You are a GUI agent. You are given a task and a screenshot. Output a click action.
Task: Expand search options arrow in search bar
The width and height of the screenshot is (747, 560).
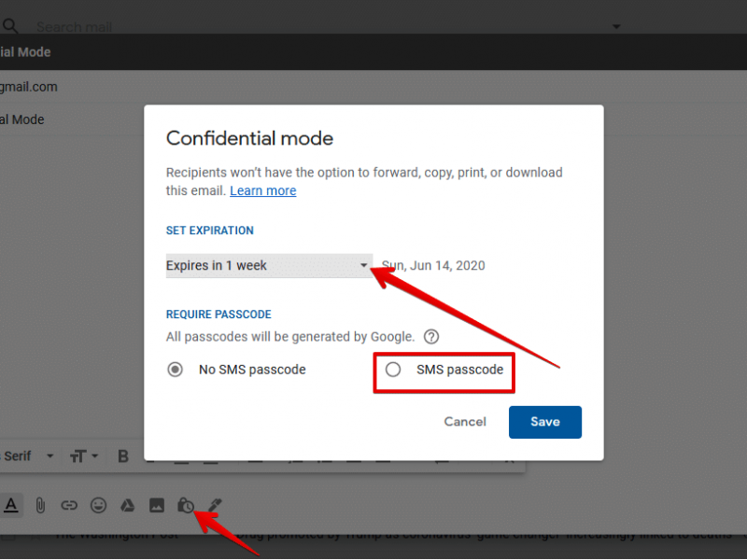[615, 27]
